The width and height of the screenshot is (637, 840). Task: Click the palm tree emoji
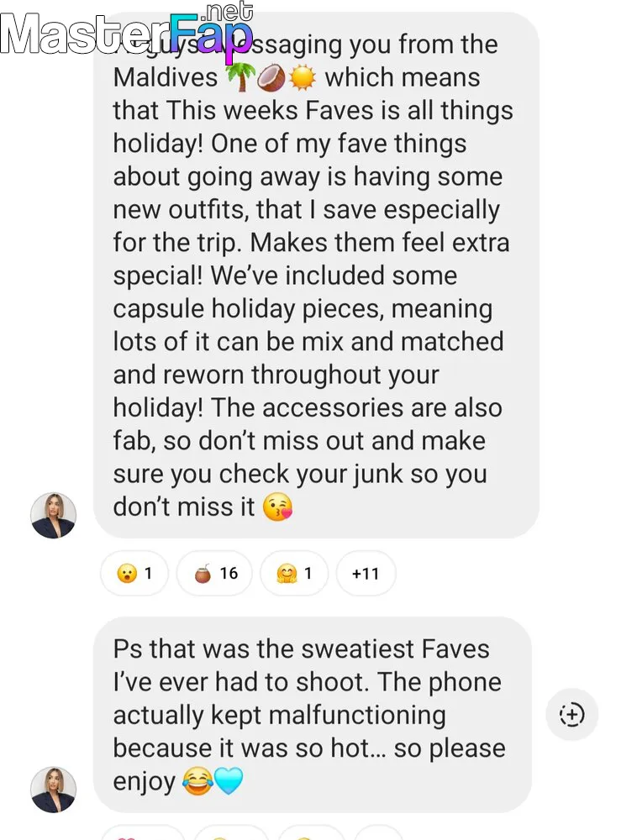click(240, 77)
